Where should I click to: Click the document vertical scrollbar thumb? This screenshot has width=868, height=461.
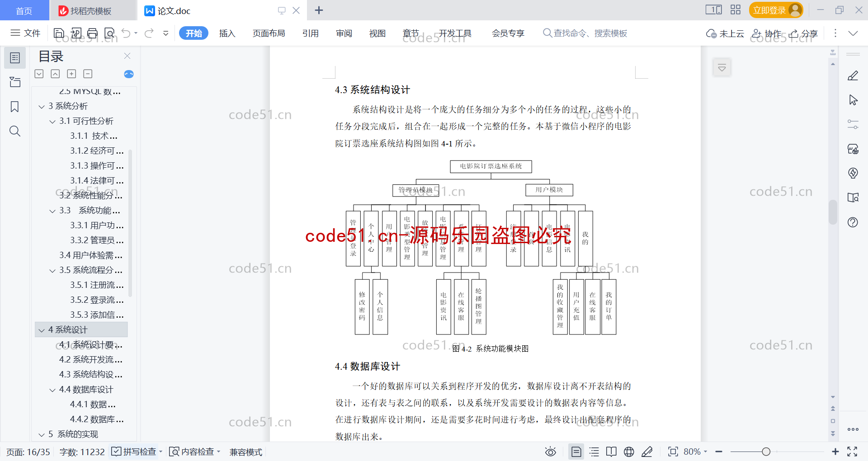pos(833,212)
